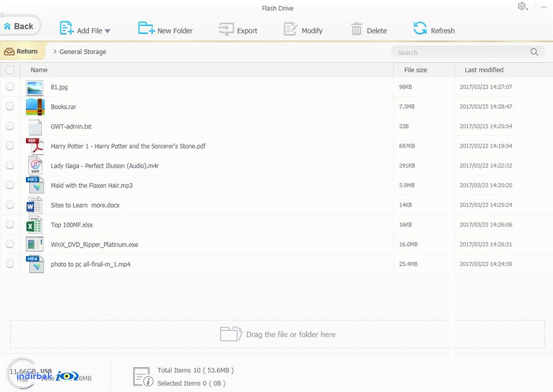This screenshot has height=392, width=553.
Task: Go Back to home screen
Action: [x=19, y=26]
